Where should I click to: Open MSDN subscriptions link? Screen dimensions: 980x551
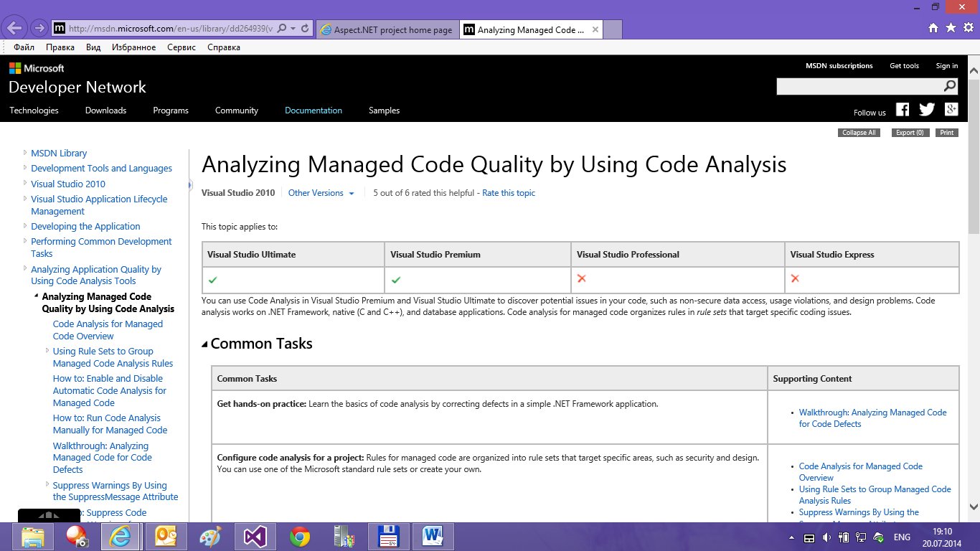point(839,66)
